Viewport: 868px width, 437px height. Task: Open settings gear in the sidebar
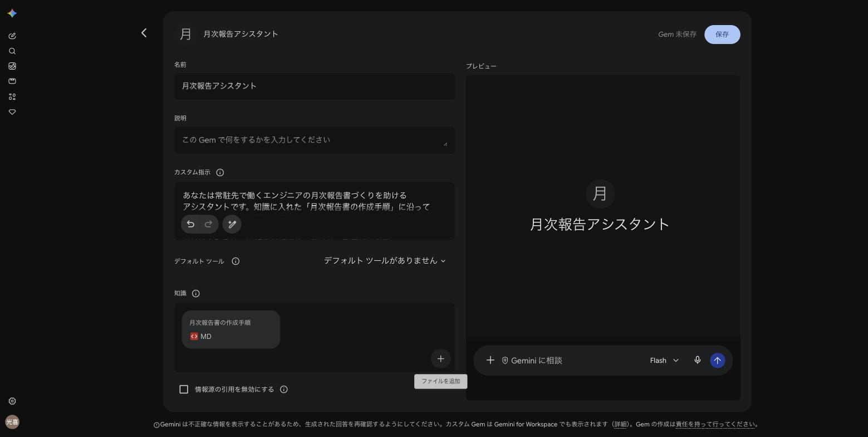[12, 401]
